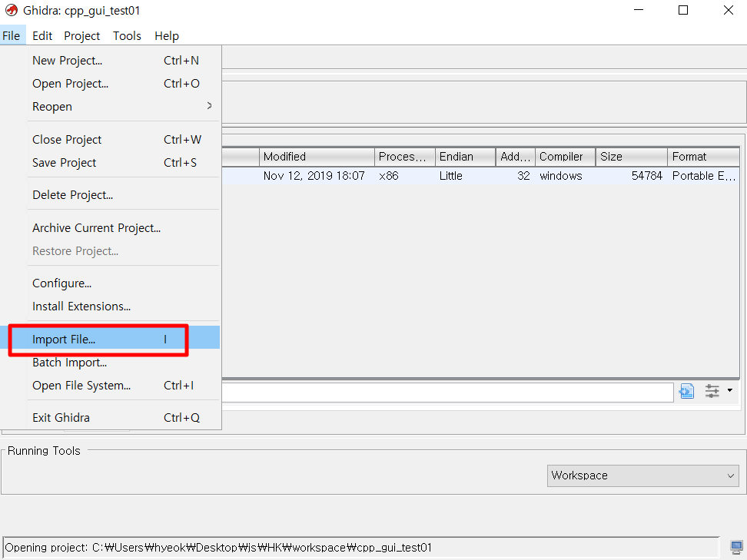Select Archive Current Project menu entry
The height and width of the screenshot is (560, 747).
point(96,227)
